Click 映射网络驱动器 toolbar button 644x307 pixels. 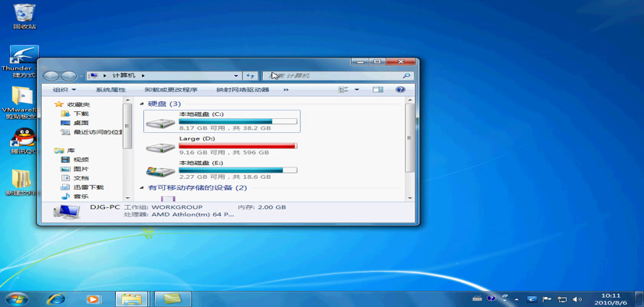click(242, 90)
